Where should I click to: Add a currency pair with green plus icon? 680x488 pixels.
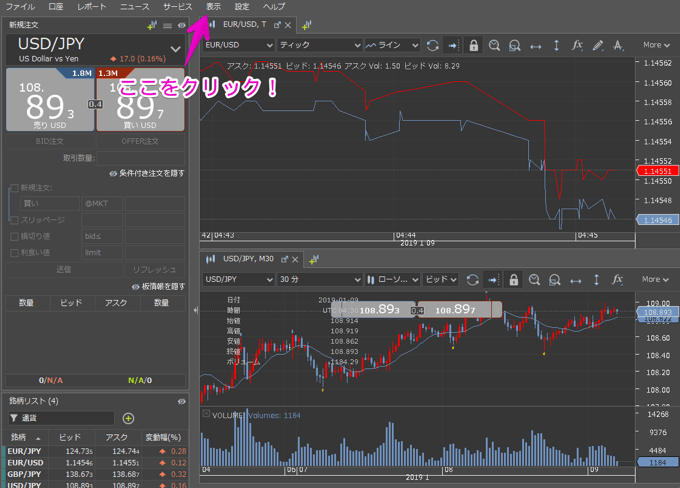click(x=128, y=418)
